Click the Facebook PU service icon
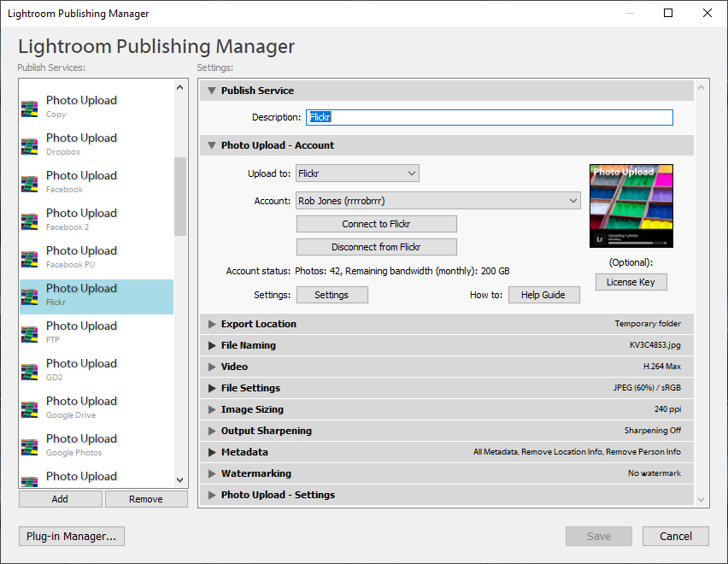Viewport: 728px width, 564px height. pyautogui.click(x=30, y=257)
